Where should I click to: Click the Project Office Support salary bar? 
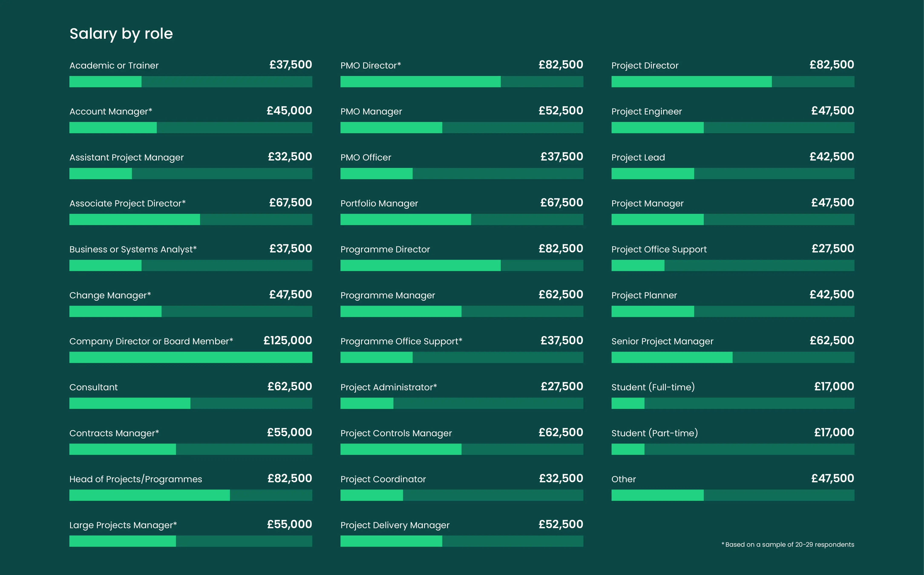[x=733, y=265]
